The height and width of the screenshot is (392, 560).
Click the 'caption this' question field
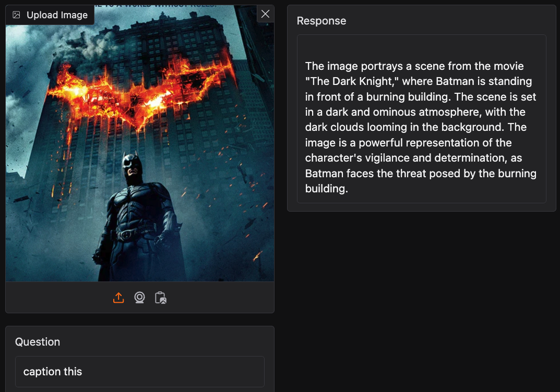coord(140,371)
